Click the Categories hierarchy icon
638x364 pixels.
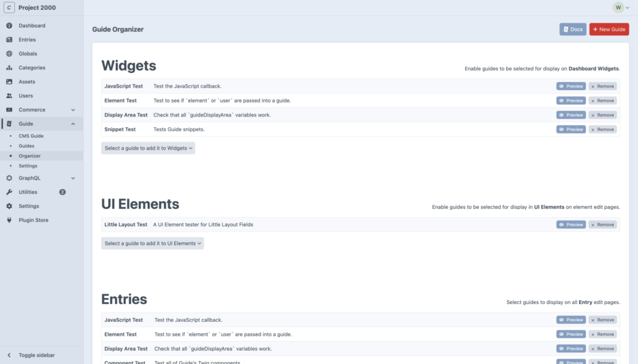(9, 68)
